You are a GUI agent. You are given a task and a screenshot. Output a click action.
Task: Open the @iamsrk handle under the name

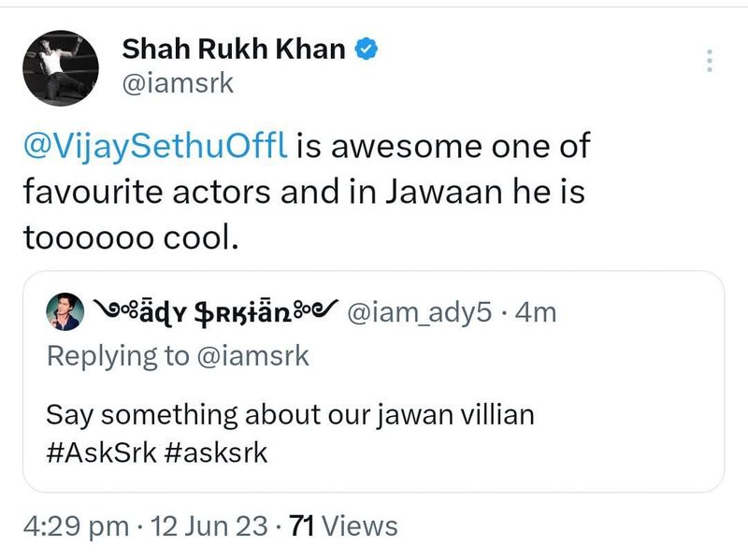click(178, 85)
